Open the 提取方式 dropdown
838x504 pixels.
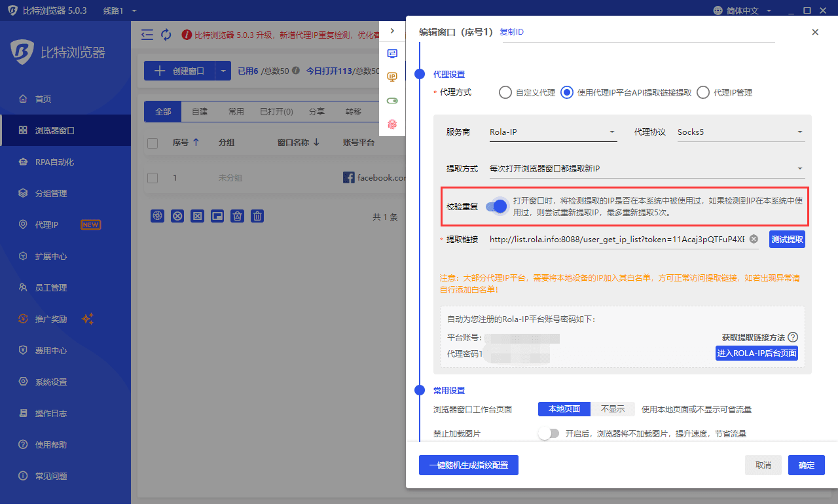pyautogui.click(x=646, y=169)
